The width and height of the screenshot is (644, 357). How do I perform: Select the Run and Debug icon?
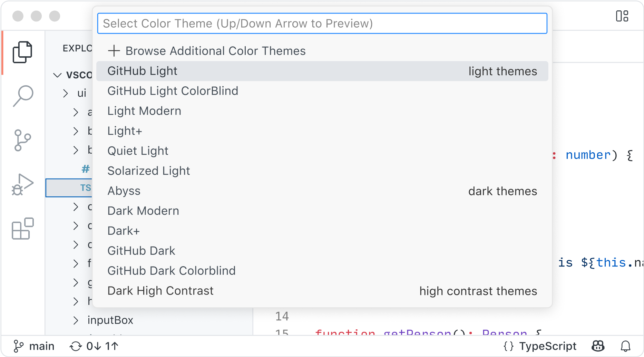click(23, 185)
